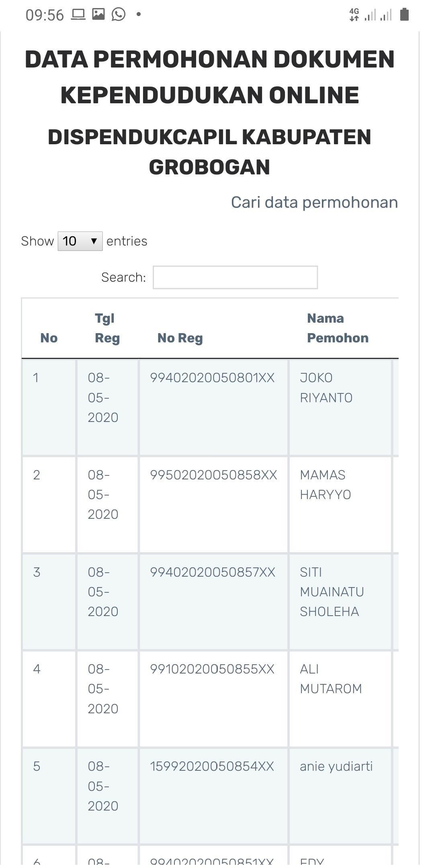Sort by the No column header
This screenshot has height=868, width=434.
(x=49, y=338)
